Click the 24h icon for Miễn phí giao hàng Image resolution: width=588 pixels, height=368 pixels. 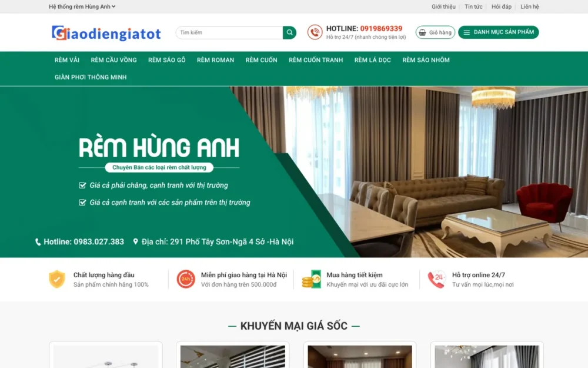186,279
